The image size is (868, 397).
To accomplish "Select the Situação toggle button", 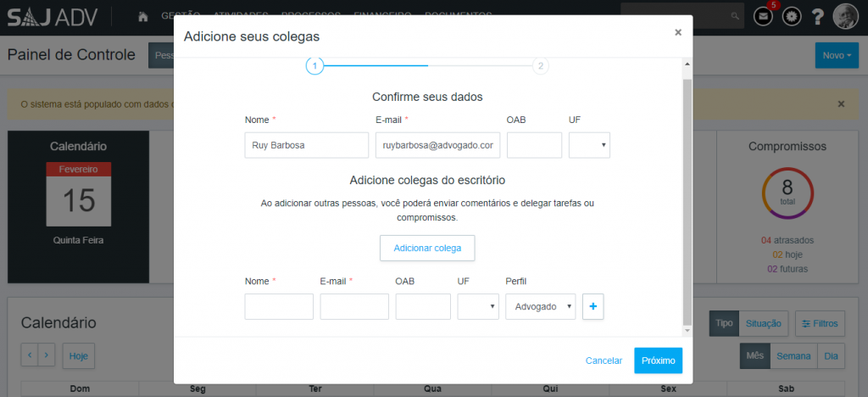I will click(x=764, y=323).
